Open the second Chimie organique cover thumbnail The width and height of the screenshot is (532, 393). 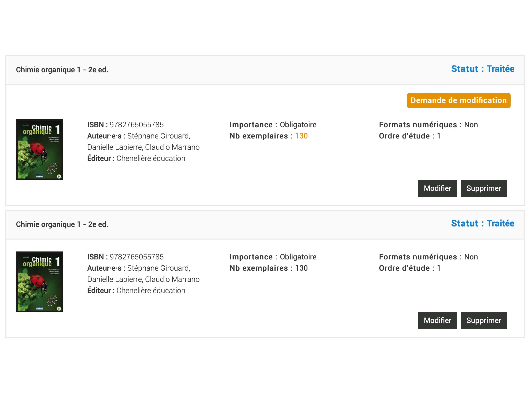coord(40,281)
